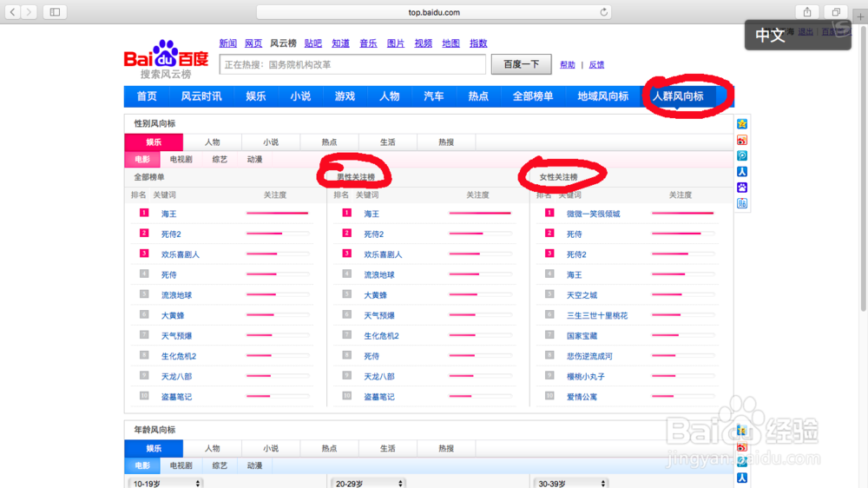Focus the Baidu search input field
Image resolution: width=868 pixels, height=488 pixels.
pos(352,64)
